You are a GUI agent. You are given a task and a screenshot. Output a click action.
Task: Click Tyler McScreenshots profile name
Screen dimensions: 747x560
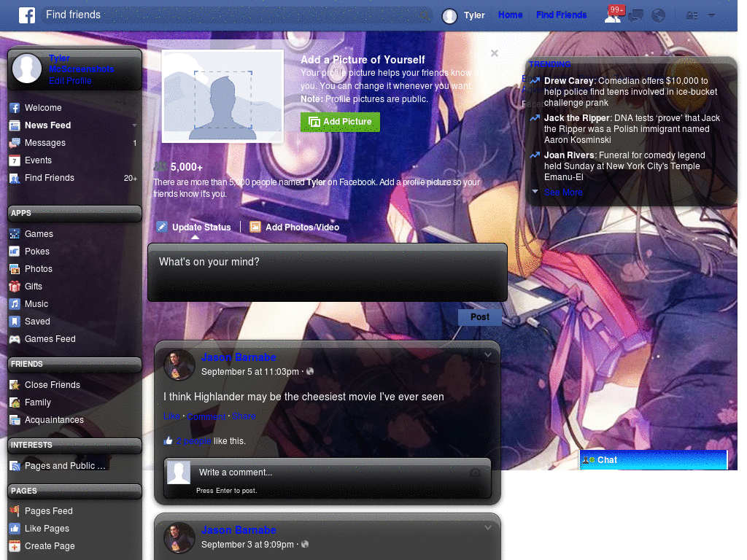tap(82, 63)
